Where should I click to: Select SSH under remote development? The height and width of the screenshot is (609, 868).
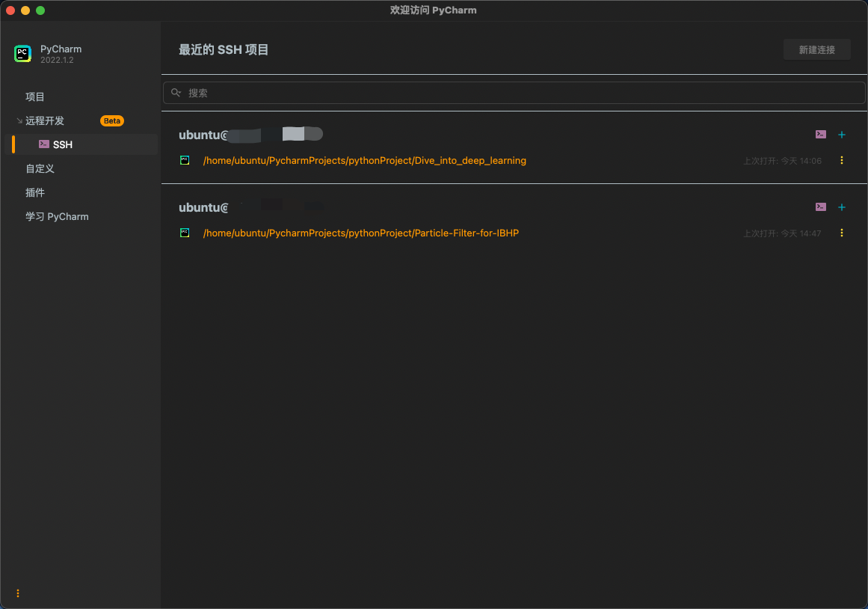tap(81, 144)
